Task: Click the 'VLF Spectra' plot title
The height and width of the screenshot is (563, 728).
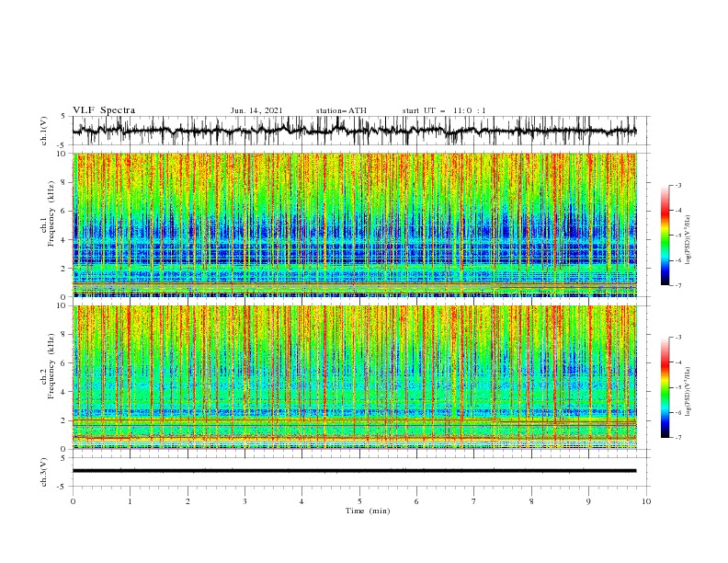Action: click(104, 110)
